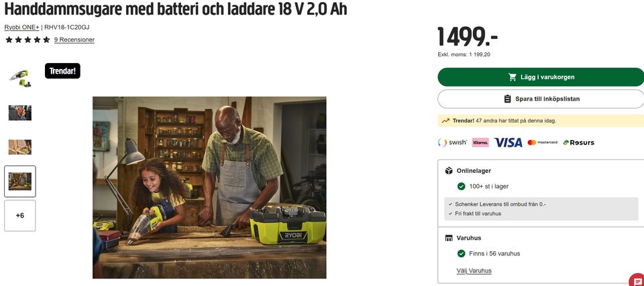This screenshot has width=644, height=286.
Task: Select the third product thumbnail
Action: (x=20, y=147)
